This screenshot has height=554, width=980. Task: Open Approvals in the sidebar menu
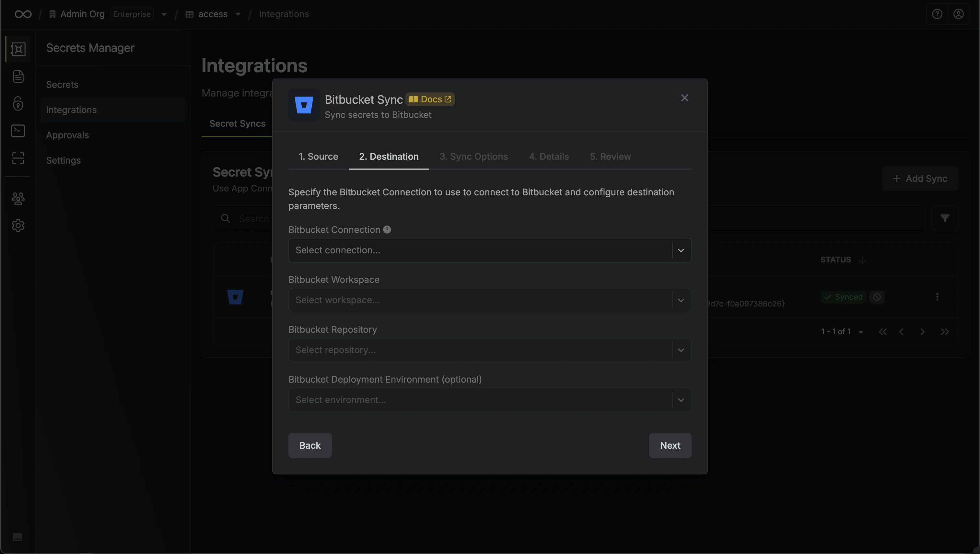click(113, 135)
